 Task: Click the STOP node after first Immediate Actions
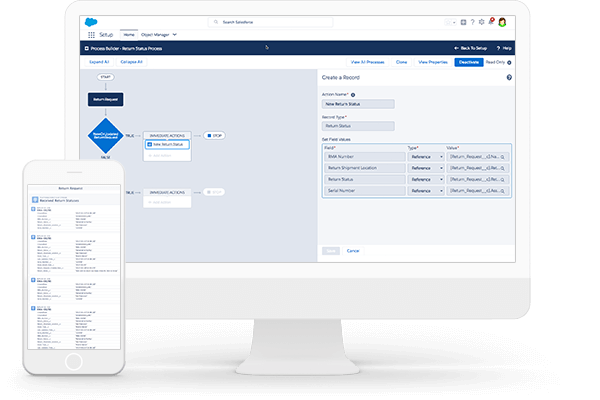[x=214, y=134]
